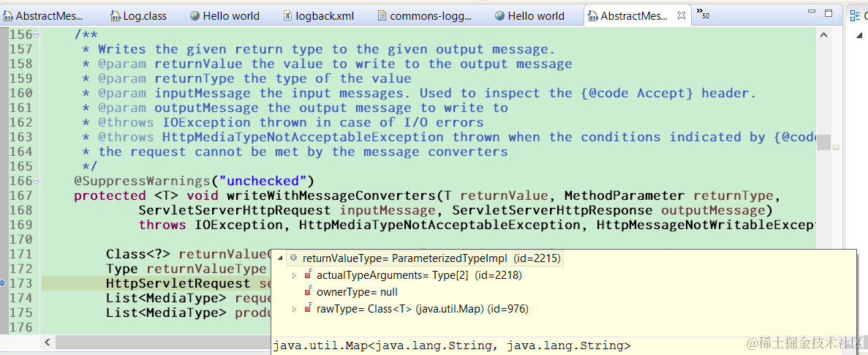
Task: Click the class file icon on Log.class tab
Action: click(x=116, y=16)
